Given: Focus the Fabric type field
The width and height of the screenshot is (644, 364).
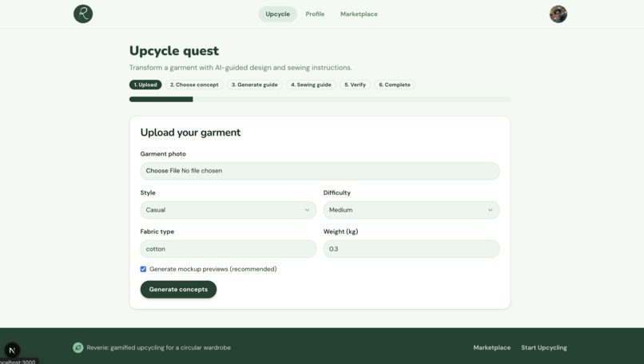Looking at the screenshot, I should click(228, 249).
